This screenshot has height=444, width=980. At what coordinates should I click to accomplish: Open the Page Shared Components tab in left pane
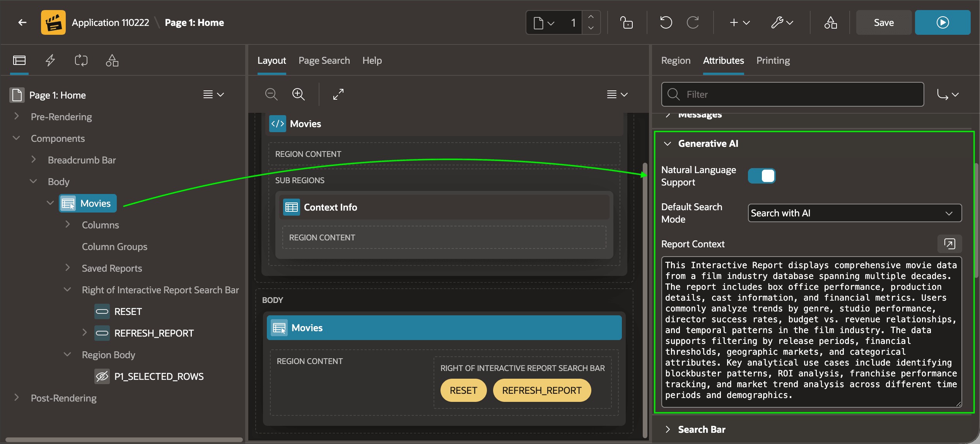pos(112,61)
